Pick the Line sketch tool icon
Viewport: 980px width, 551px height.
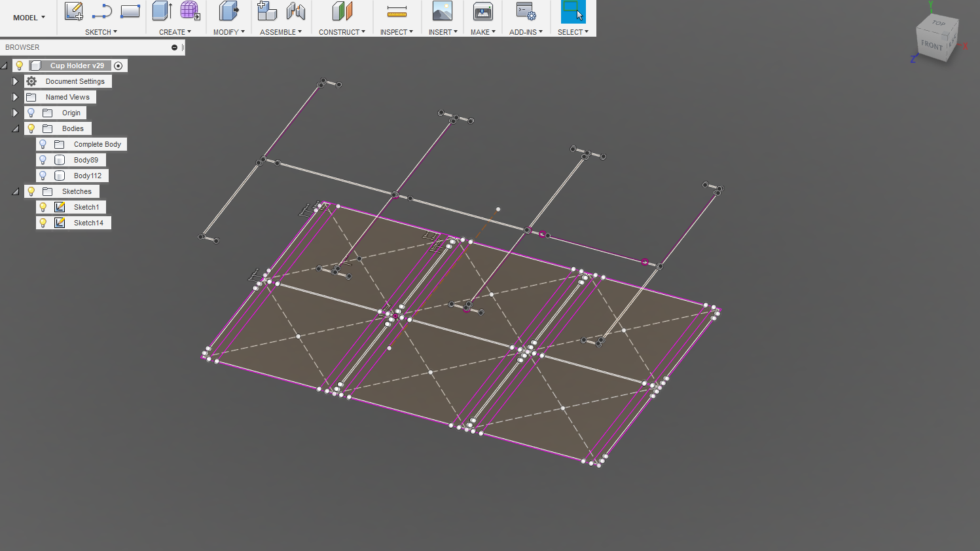click(x=101, y=11)
